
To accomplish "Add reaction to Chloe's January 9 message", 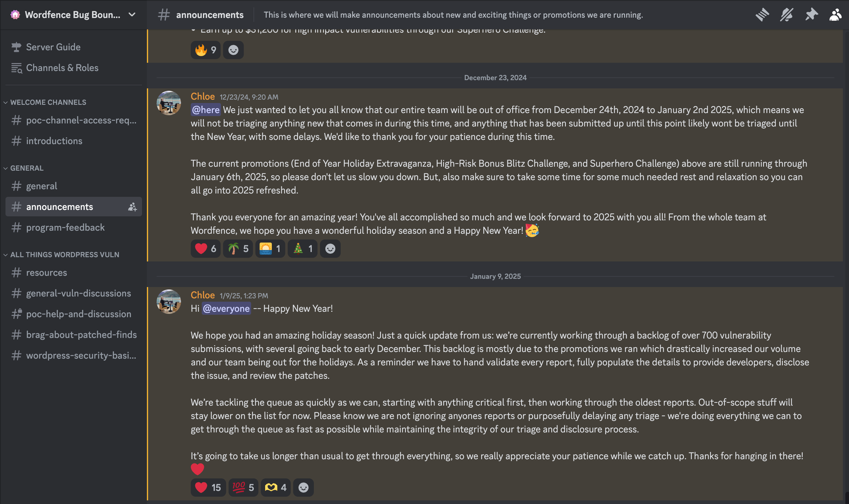I will pyautogui.click(x=303, y=487).
